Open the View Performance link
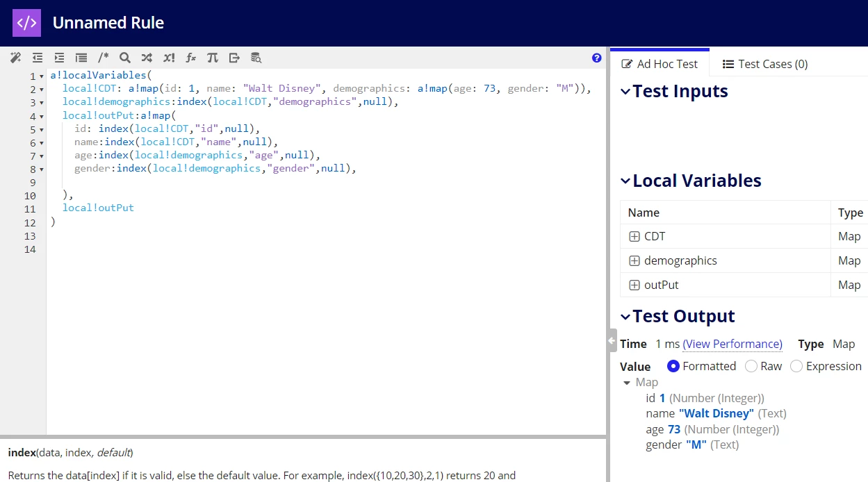The height and width of the screenshot is (482, 868). pyautogui.click(x=732, y=344)
